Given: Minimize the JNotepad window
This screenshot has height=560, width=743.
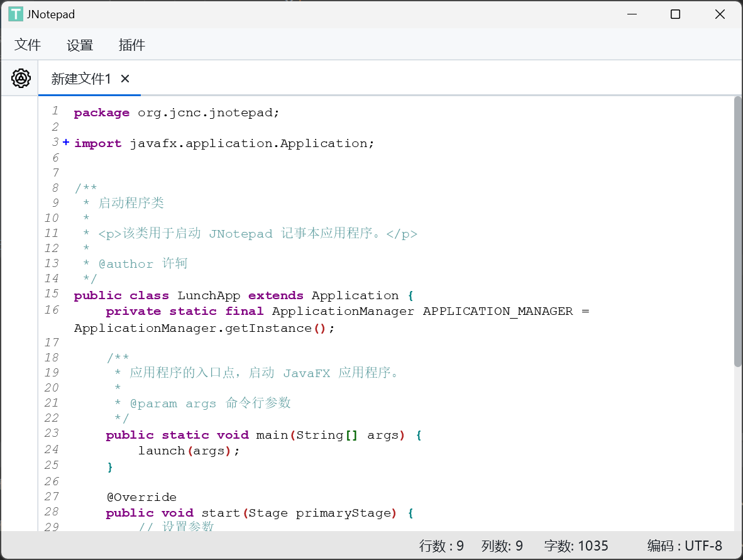Looking at the screenshot, I should coord(631,14).
